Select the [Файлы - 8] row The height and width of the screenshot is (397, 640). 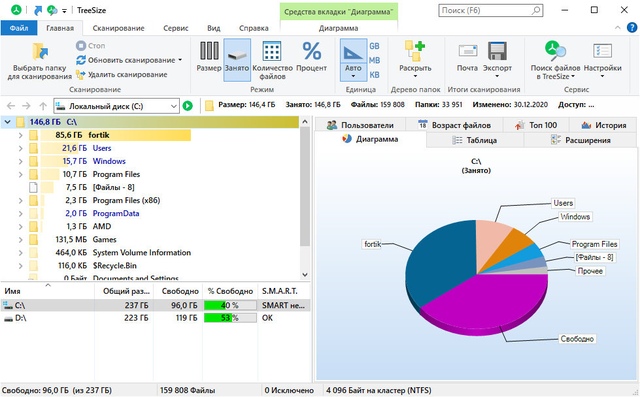(113, 187)
